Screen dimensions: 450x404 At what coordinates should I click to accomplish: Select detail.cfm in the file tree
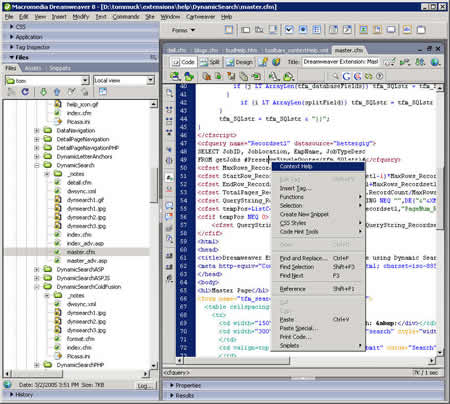point(79,182)
